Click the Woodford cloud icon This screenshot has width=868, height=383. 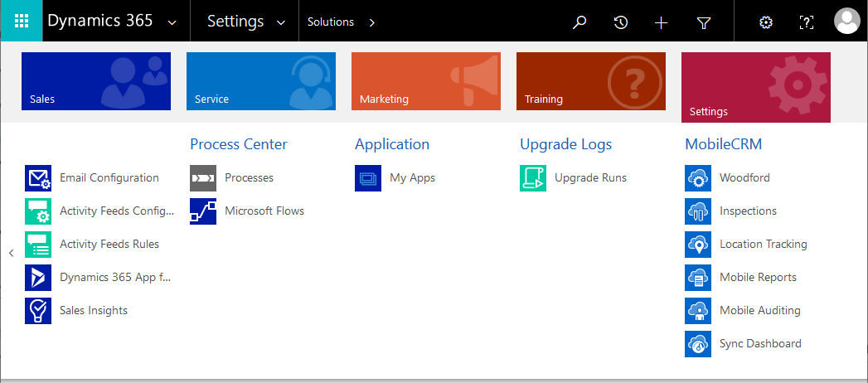pos(698,178)
